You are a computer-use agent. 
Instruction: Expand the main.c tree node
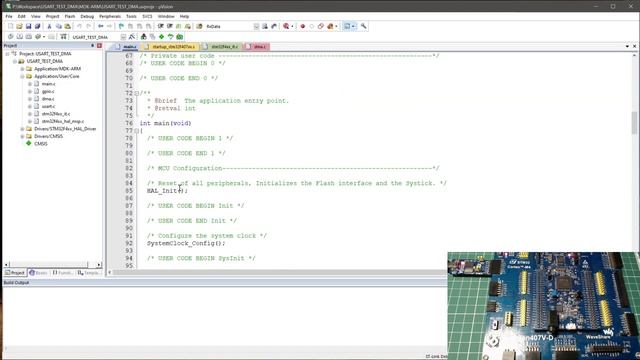[30, 84]
